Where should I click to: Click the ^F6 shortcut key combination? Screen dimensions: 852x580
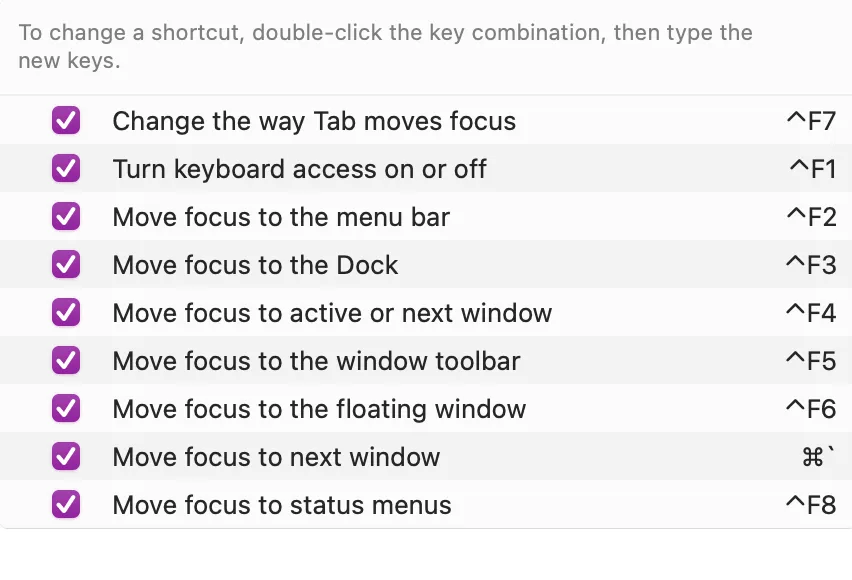click(x=810, y=409)
